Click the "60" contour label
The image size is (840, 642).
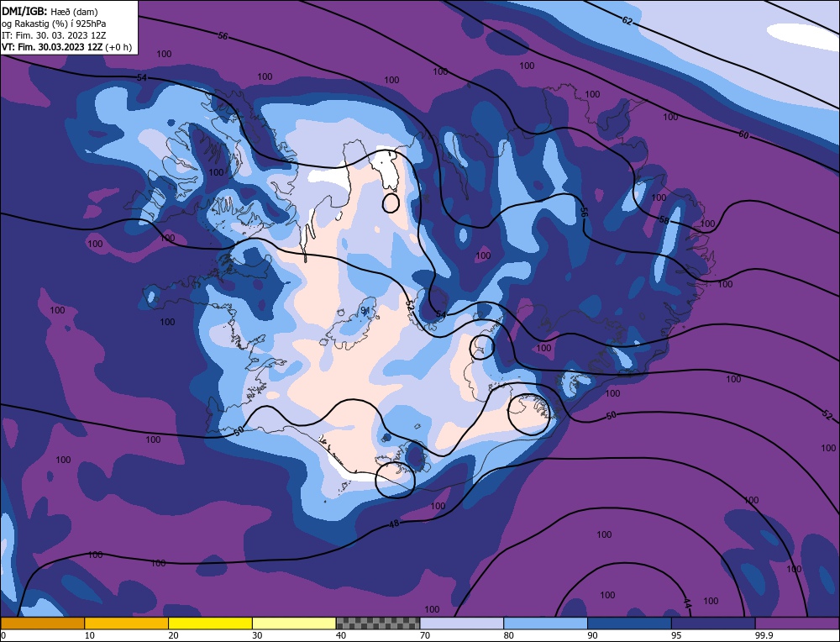pyautogui.click(x=743, y=134)
